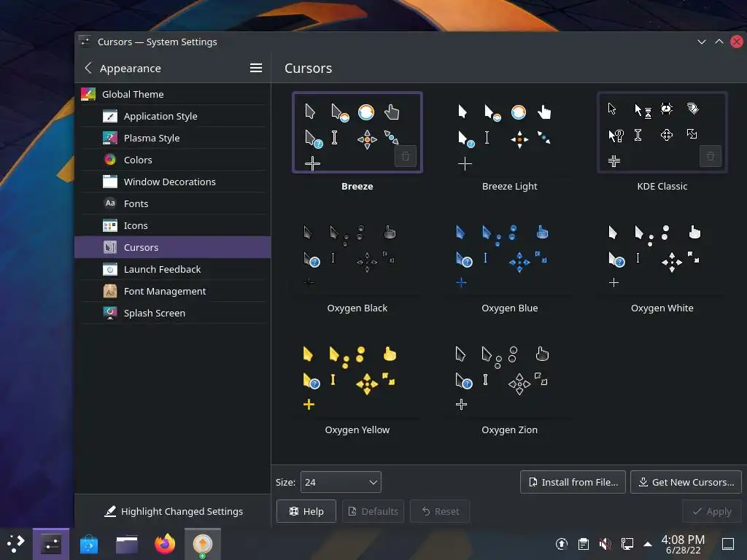The image size is (747, 560).
Task: Click Get New Cursors button
Action: coord(686,482)
